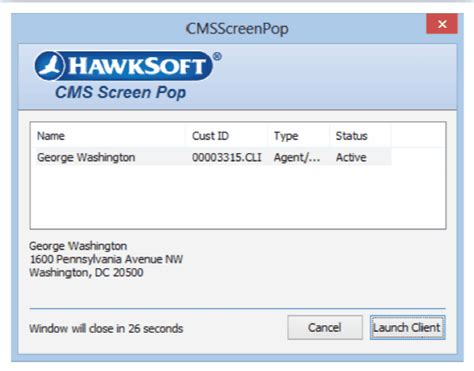Click the Launch Client button
474x371 pixels.
tap(407, 328)
